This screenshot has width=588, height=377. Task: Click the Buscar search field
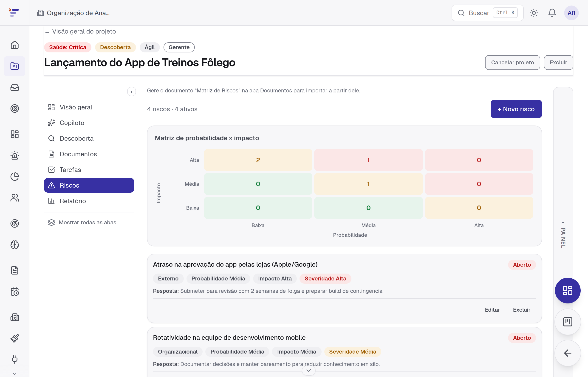pos(487,13)
